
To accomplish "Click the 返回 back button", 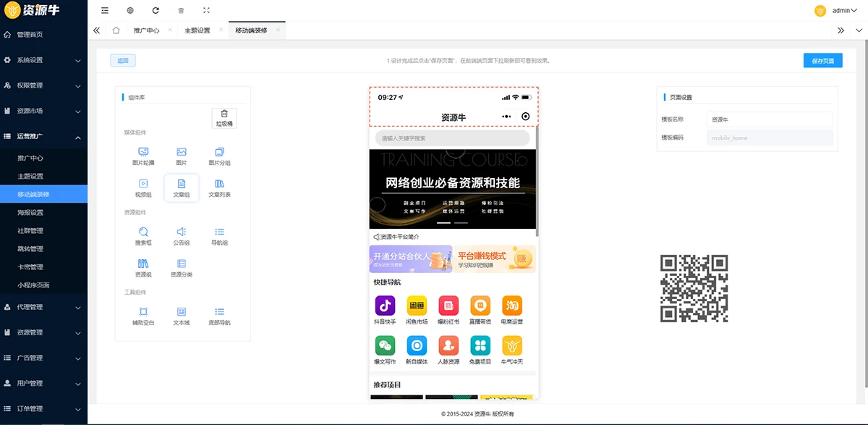I will coord(123,61).
